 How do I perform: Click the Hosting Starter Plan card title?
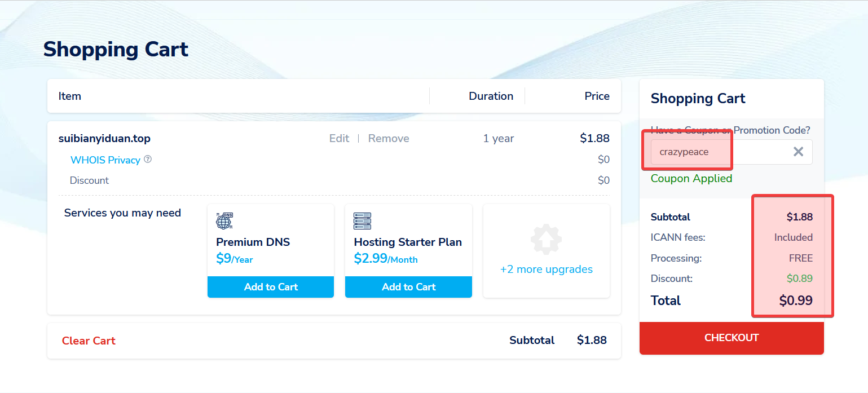(408, 242)
